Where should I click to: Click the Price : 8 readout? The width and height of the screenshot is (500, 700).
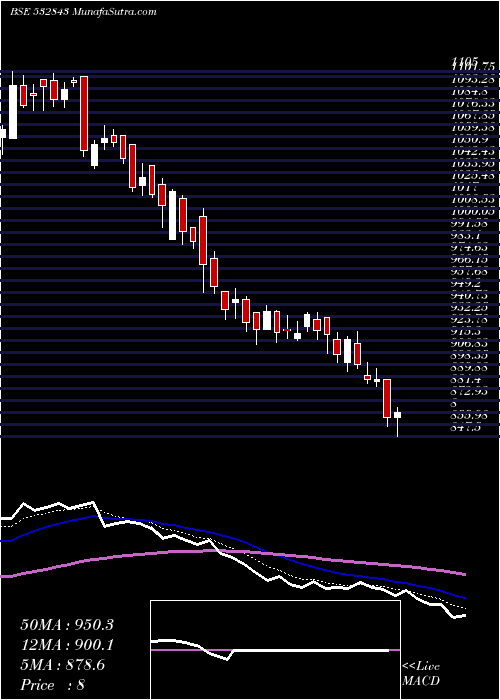pyautogui.click(x=53, y=685)
